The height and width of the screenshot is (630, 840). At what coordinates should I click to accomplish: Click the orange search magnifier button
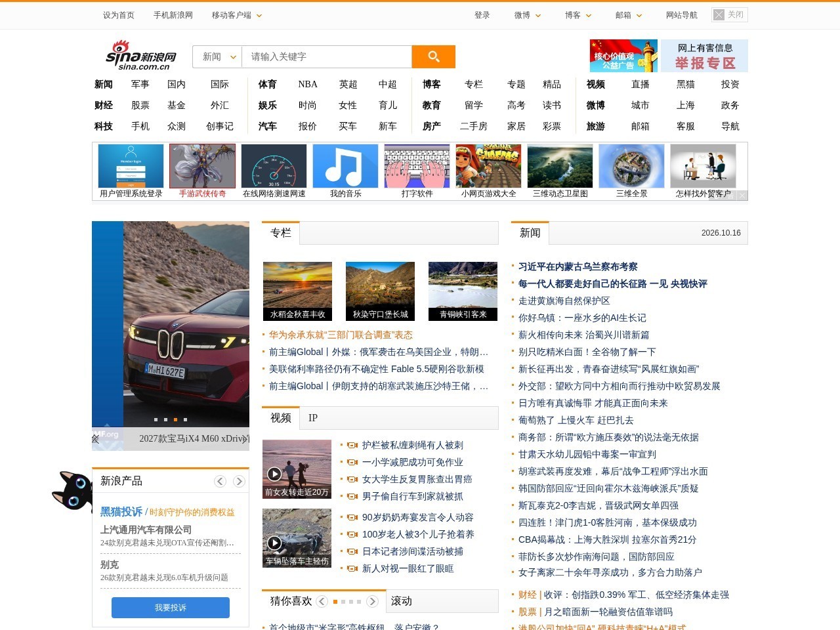coord(433,56)
